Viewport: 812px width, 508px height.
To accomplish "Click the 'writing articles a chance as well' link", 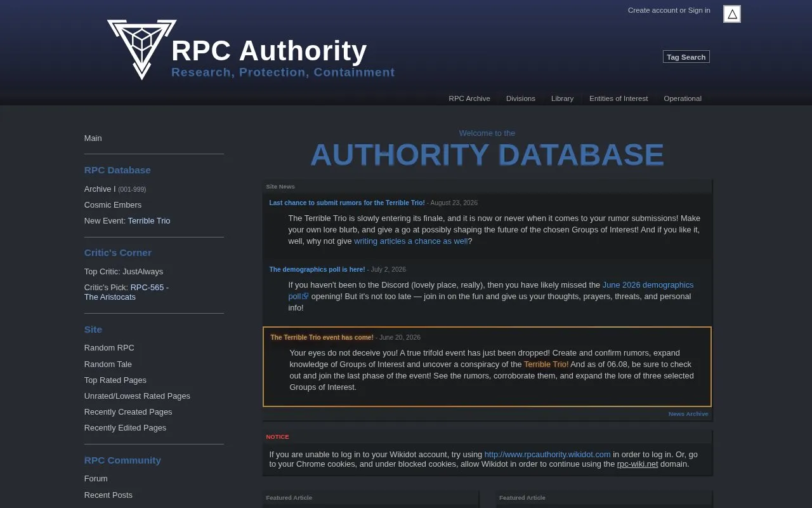I will coord(411,241).
